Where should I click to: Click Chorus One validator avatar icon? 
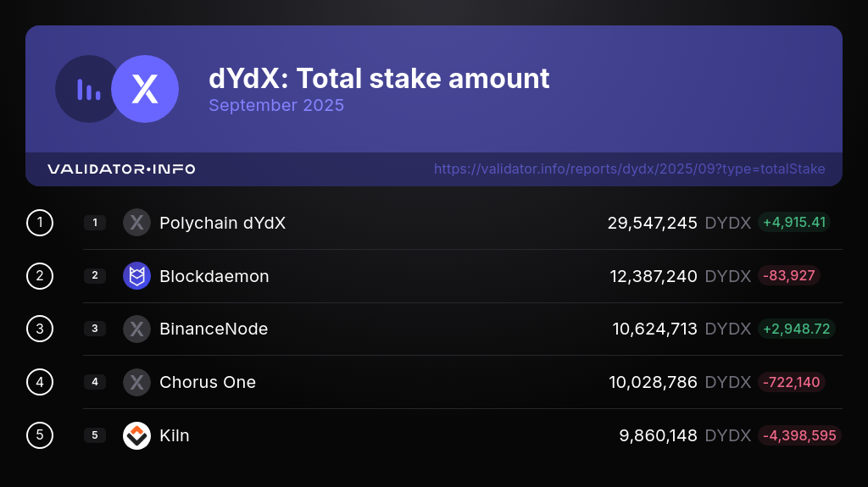click(x=136, y=382)
